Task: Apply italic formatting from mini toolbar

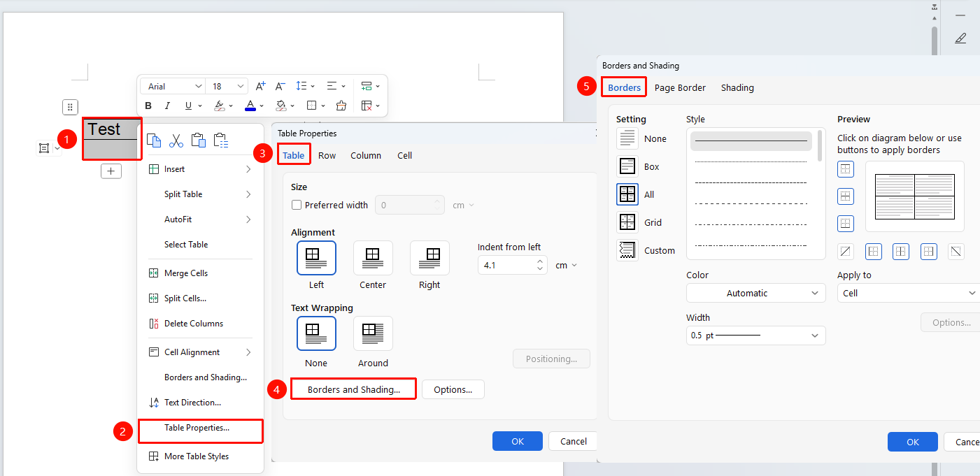Action: click(x=167, y=106)
